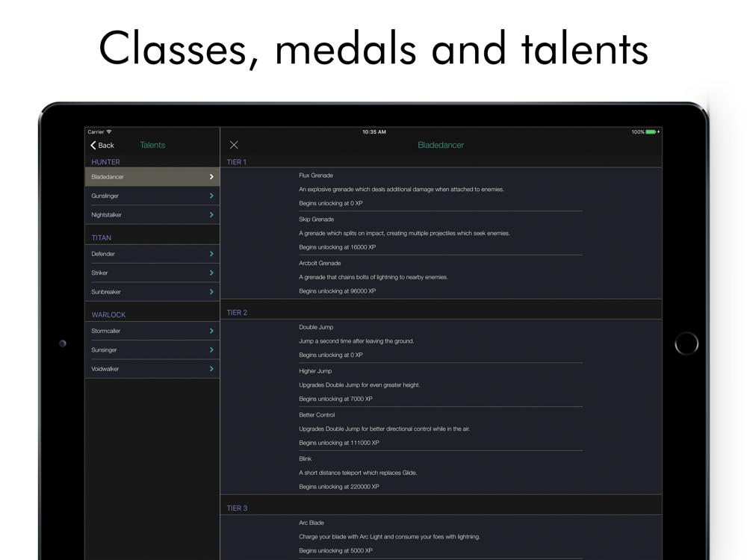Select 'Begins unlocking at 96000 XP' text

338,291
